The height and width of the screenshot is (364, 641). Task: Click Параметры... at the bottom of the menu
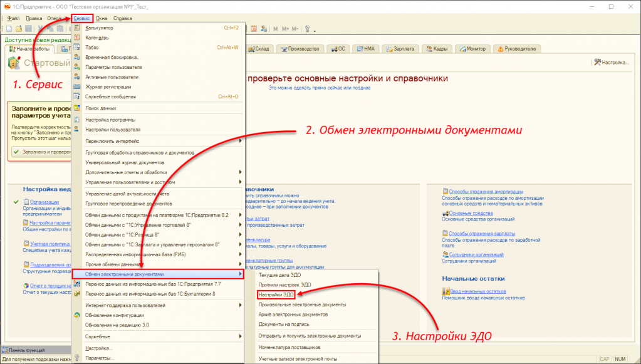tap(159, 358)
